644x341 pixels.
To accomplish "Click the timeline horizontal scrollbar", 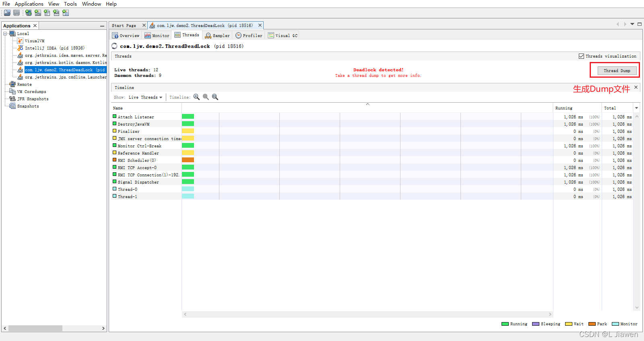I will 367,314.
